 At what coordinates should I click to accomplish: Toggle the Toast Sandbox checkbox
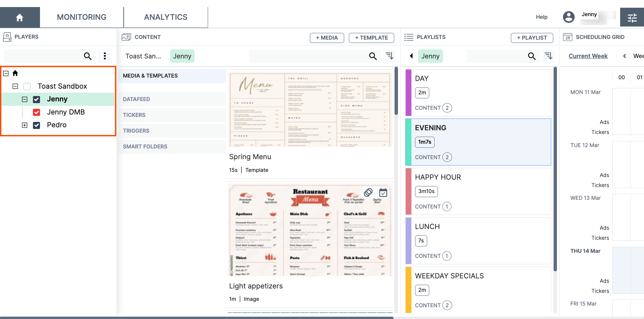[27, 86]
